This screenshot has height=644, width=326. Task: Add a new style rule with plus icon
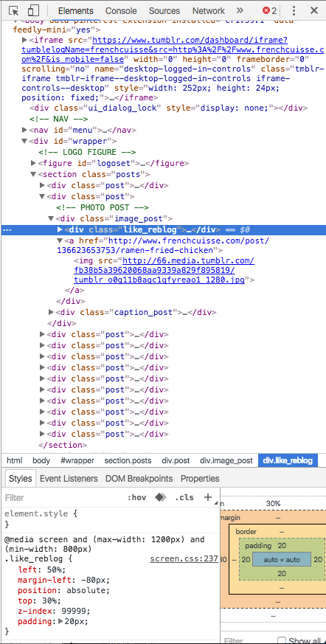208,497
